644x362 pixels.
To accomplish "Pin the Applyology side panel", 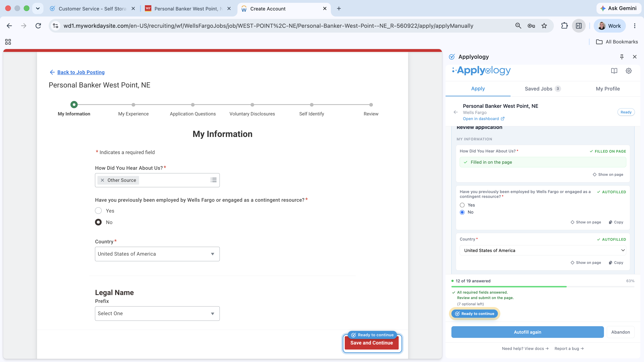I will click(621, 57).
